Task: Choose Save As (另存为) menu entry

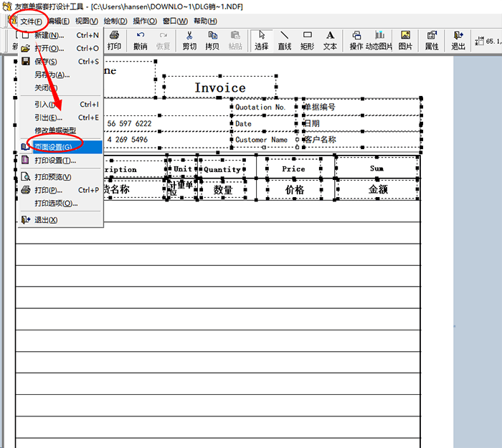Action: (60, 75)
